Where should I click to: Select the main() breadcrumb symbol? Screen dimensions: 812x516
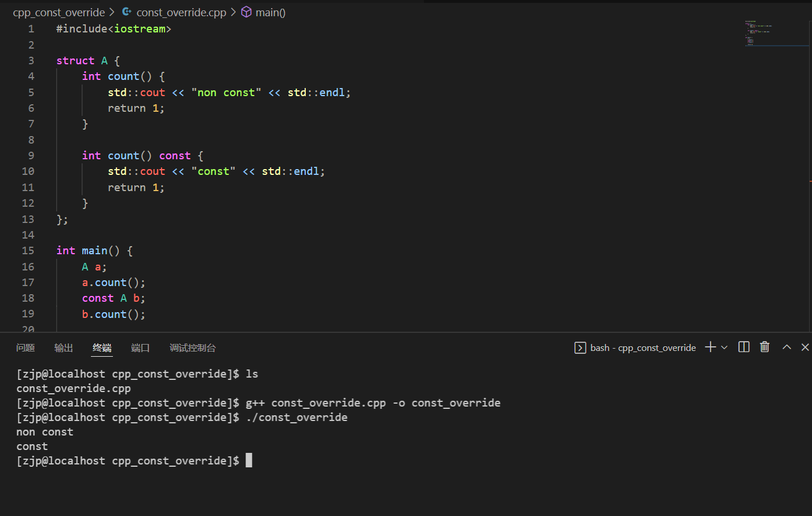click(270, 12)
